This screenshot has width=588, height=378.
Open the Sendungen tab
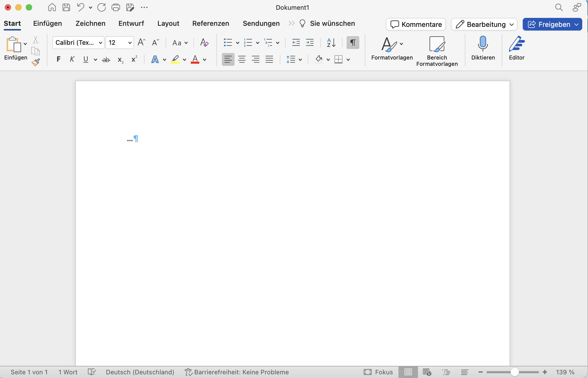tap(261, 23)
